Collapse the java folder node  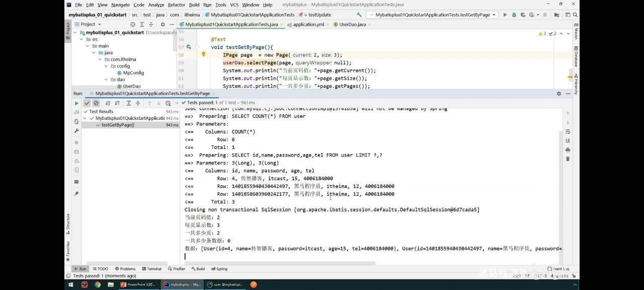tap(94, 53)
